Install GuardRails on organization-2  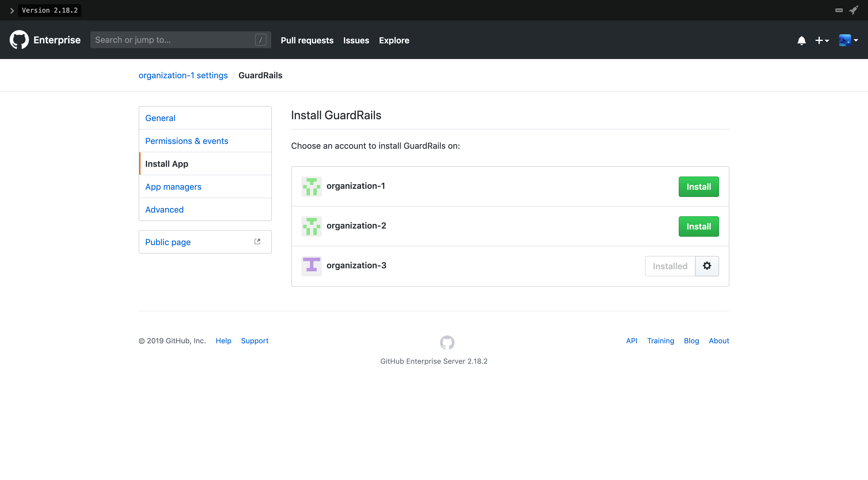(699, 226)
